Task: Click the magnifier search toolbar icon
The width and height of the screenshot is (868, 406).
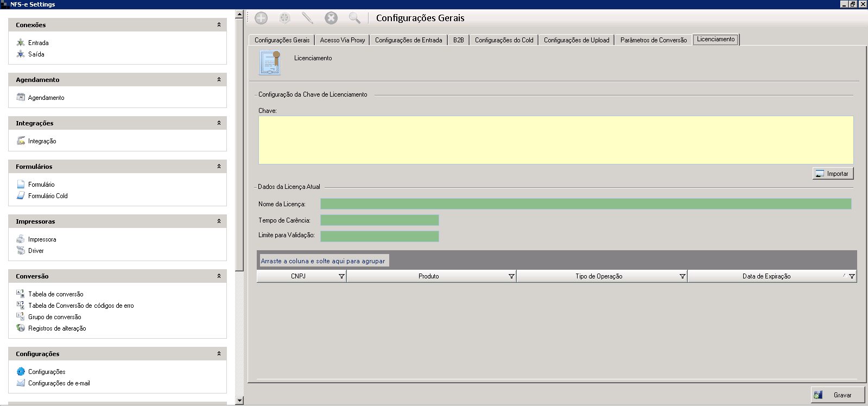Action: pos(354,18)
